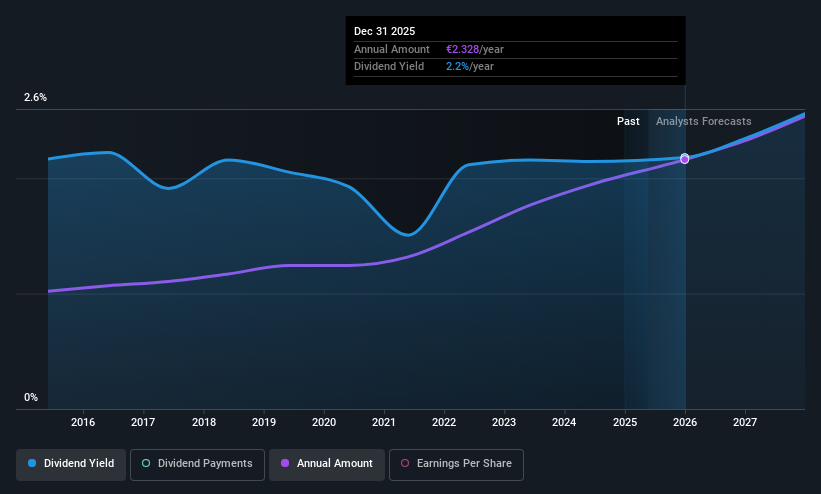
Task: Toggle the Dividend Yield legend button
Action: pyautogui.click(x=71, y=465)
